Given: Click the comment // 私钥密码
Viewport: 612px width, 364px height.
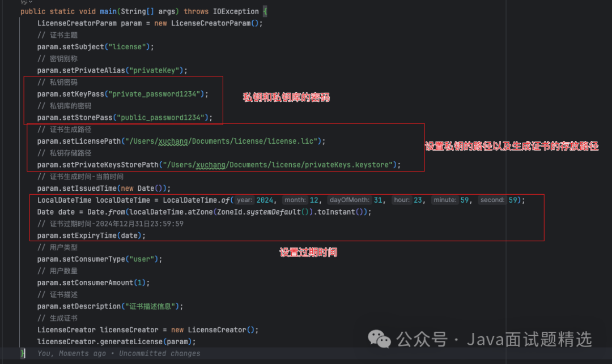Looking at the screenshot, I should tap(57, 82).
